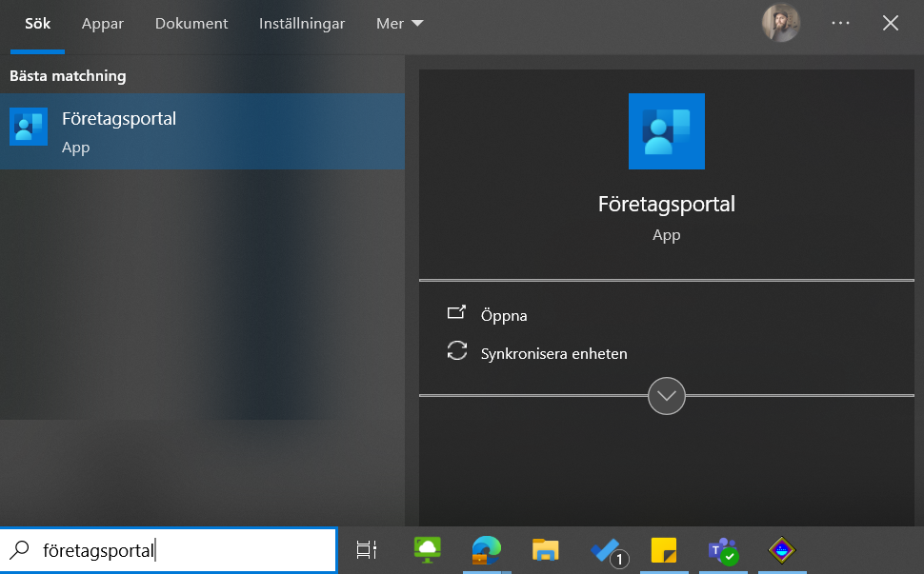Click the Synkronisera enheten sync icon
This screenshot has height=574, width=924.
(456, 351)
